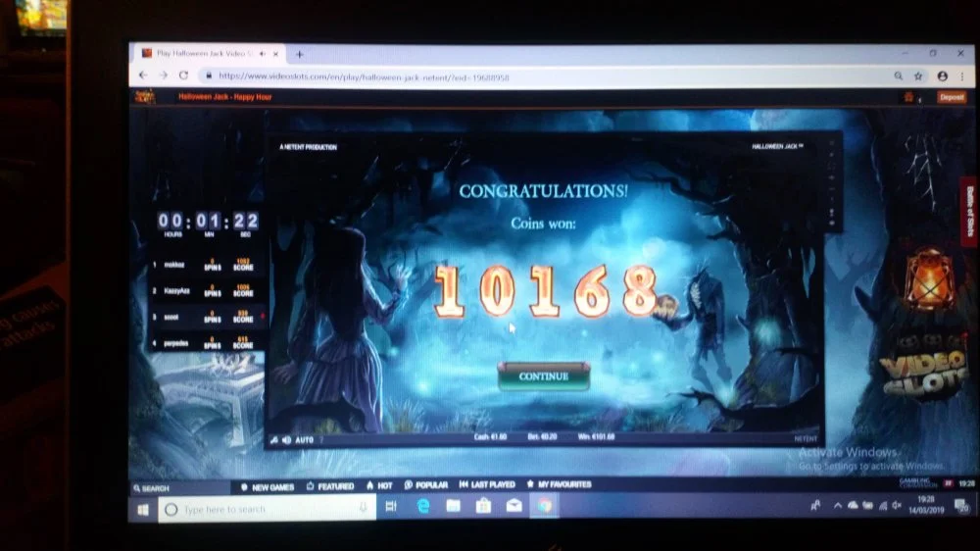Image resolution: width=980 pixels, height=551 pixels.
Task: Expand hidden system tray icons chevron
Action: (838, 505)
